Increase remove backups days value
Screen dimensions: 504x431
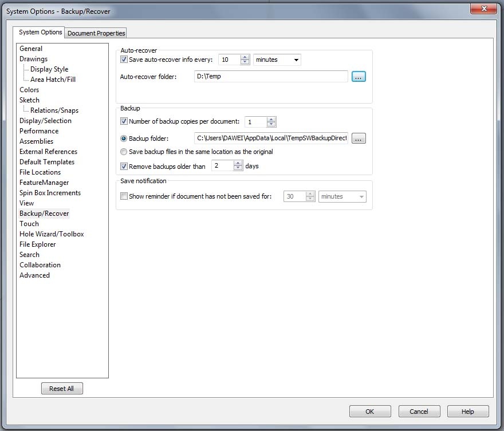[238, 164]
